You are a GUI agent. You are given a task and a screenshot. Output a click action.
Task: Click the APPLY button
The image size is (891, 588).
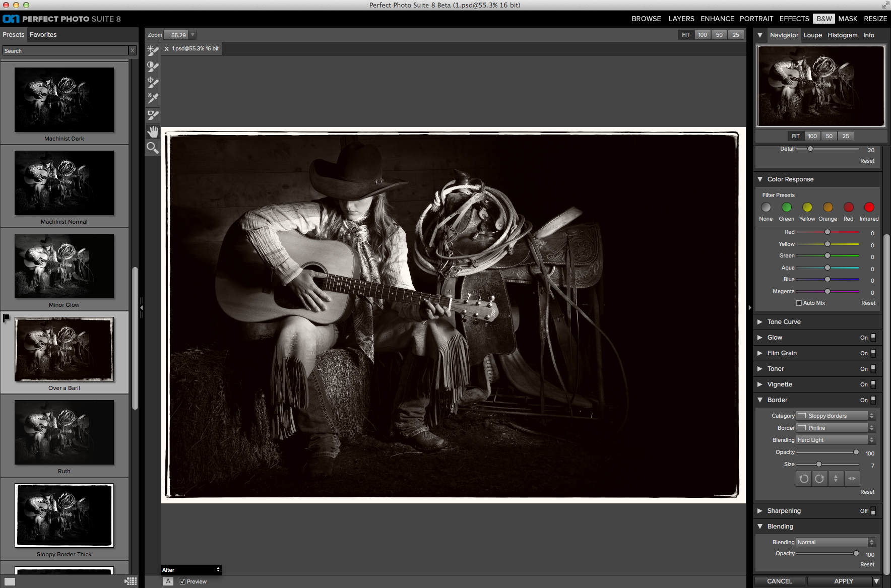844,581
